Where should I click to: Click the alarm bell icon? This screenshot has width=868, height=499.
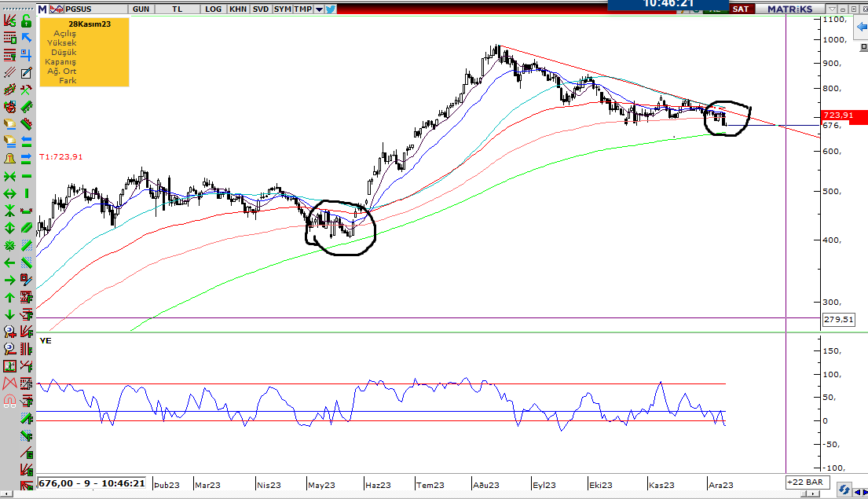(9, 159)
